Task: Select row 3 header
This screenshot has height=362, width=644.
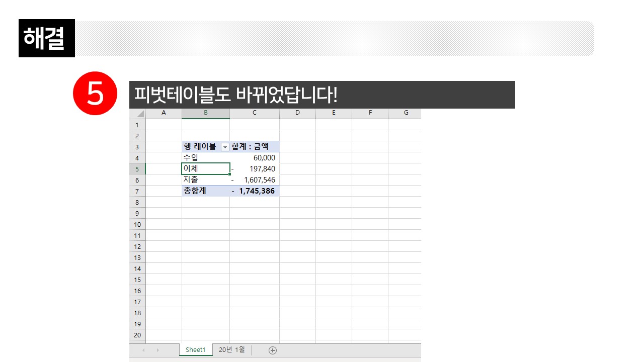Action: coord(137,147)
